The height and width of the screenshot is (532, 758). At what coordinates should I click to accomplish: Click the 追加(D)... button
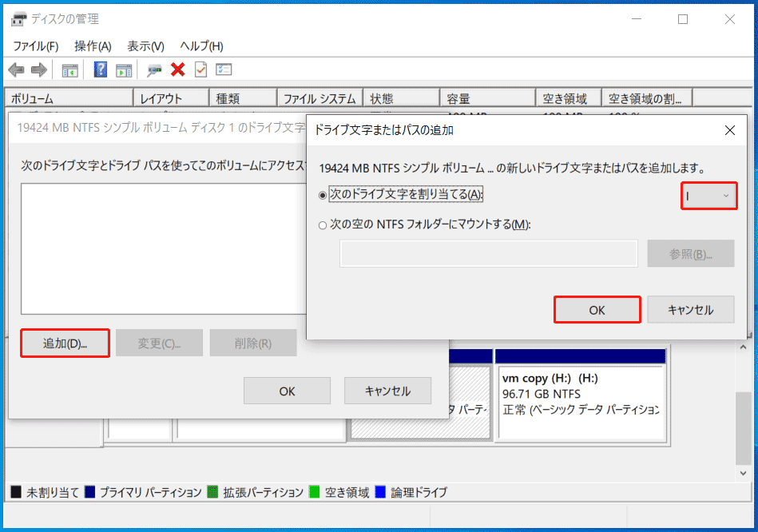(65, 343)
